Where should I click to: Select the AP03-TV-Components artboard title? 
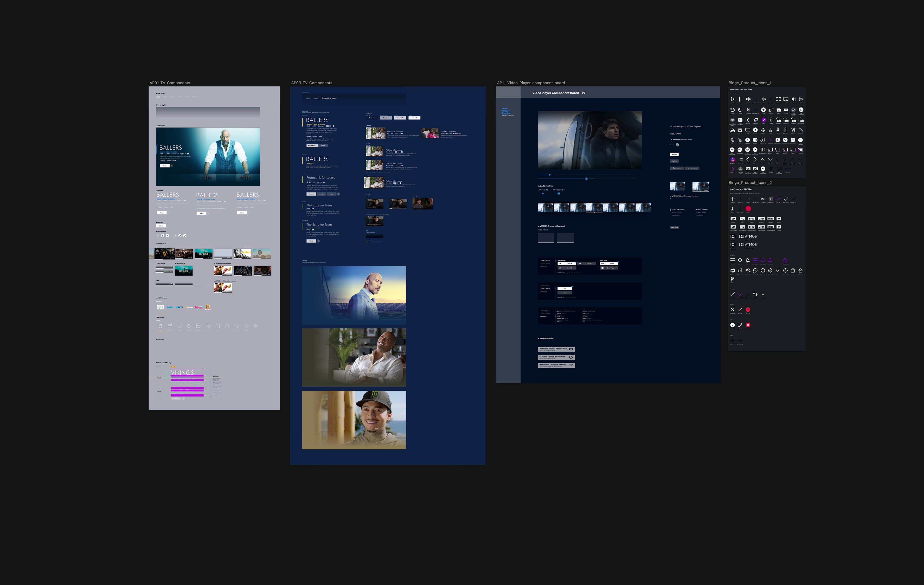(312, 83)
